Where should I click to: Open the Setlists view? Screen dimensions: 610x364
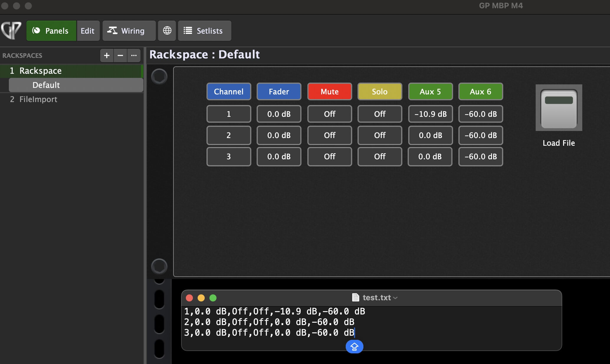click(204, 31)
